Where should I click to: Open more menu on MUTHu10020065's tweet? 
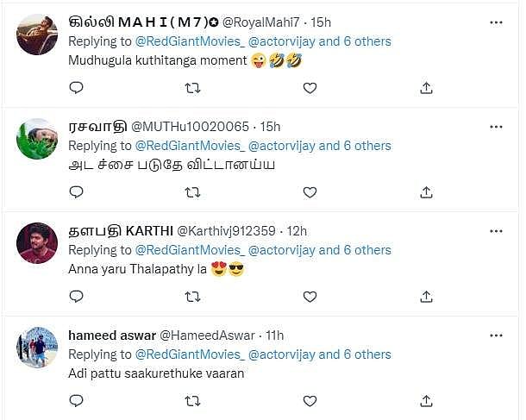(496, 127)
